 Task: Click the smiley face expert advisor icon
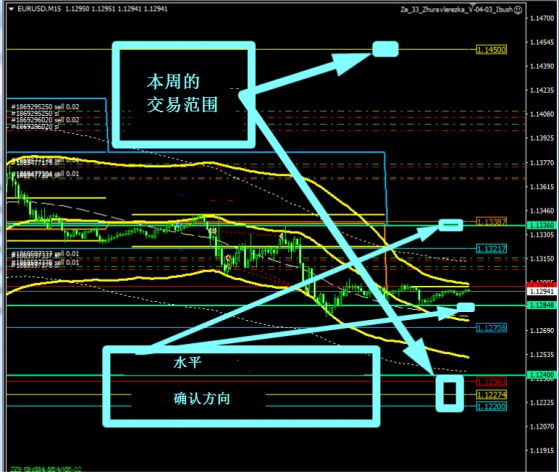518,10
